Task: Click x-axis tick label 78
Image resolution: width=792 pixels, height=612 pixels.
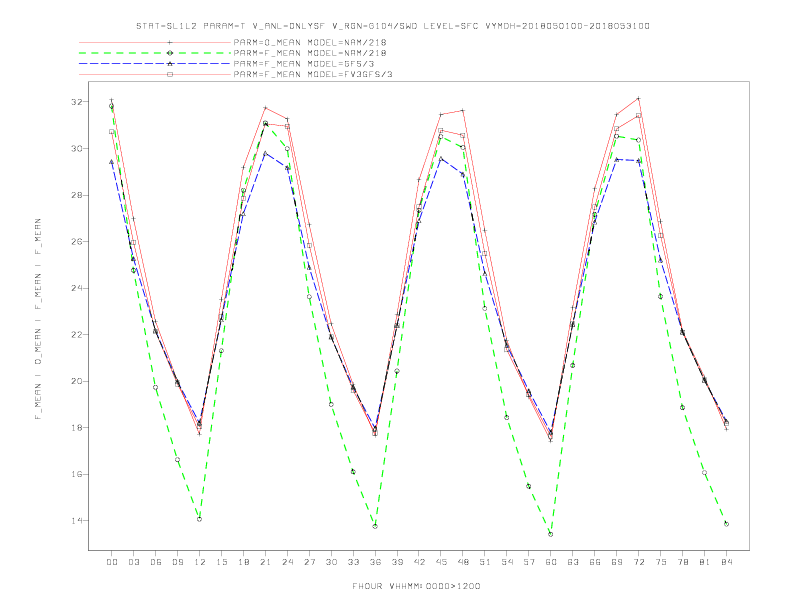Action: click(682, 562)
